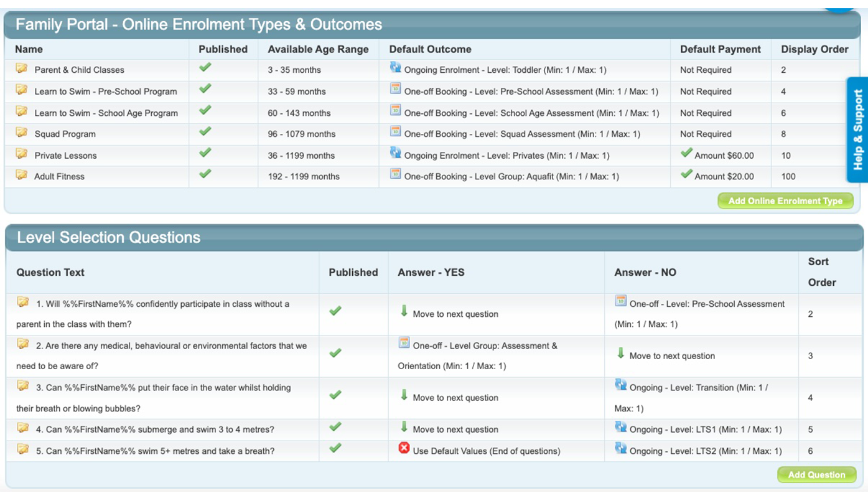The image size is (868, 498).
Task: Open folder icon for Parent & Child Classes
Action: coord(22,68)
